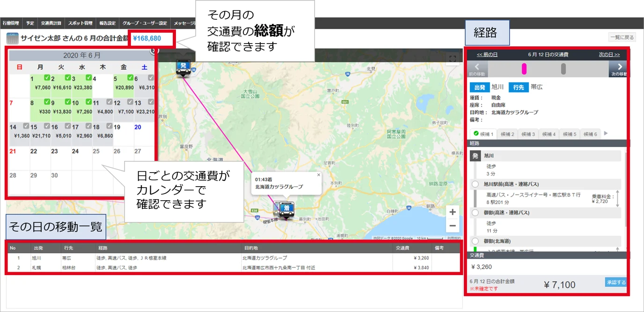This screenshot has height=312, width=644.
Task: Toggle green check on June 2
Action: point(68,78)
